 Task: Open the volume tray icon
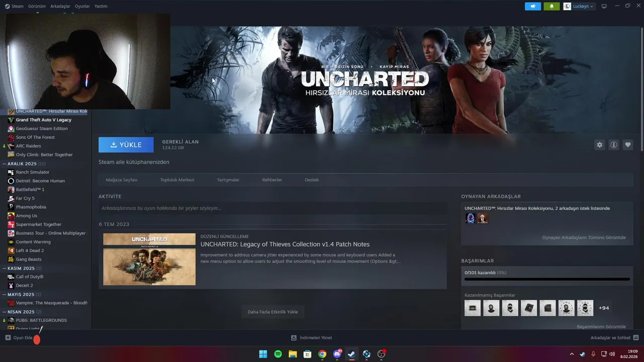click(612, 354)
